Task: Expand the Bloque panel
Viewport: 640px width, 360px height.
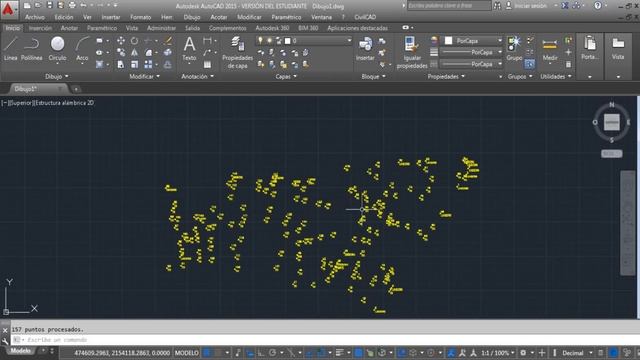Action: (x=373, y=76)
